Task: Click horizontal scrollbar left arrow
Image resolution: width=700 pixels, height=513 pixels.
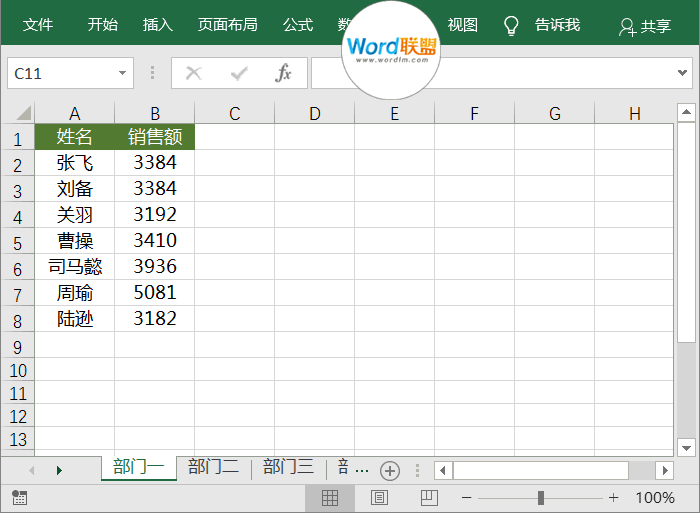Action: tap(443, 471)
